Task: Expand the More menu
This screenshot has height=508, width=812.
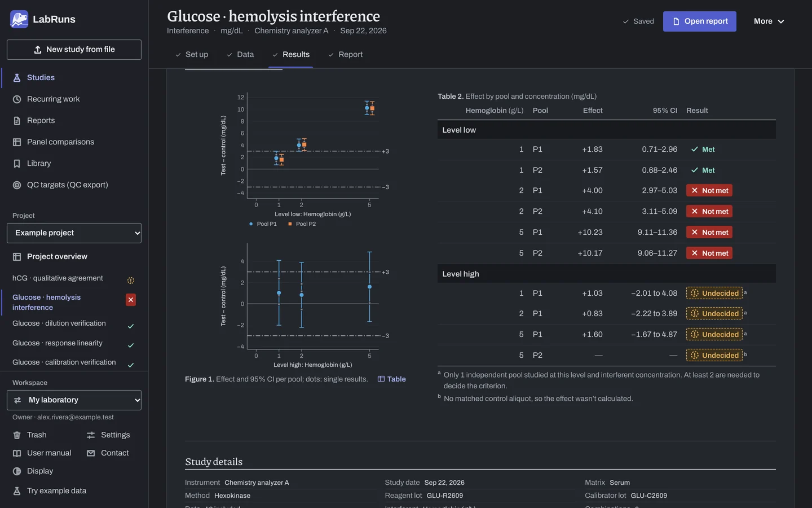Action: coord(769,21)
